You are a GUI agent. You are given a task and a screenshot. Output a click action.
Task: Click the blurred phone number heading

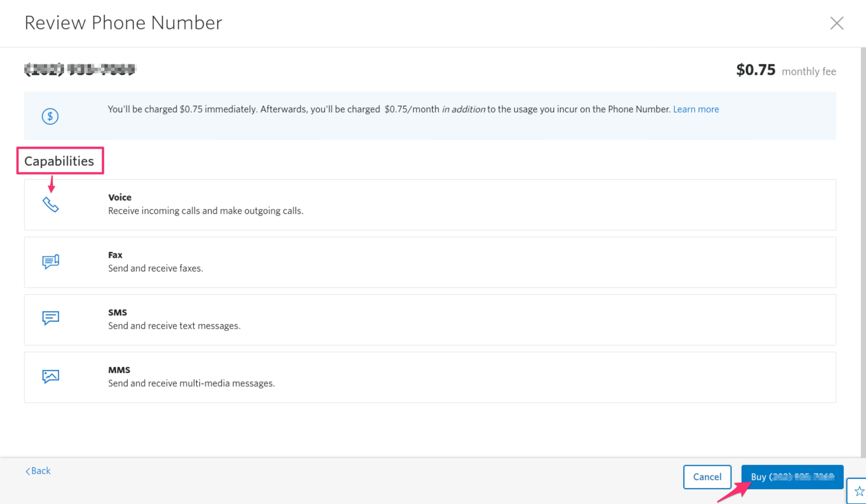tap(80, 69)
